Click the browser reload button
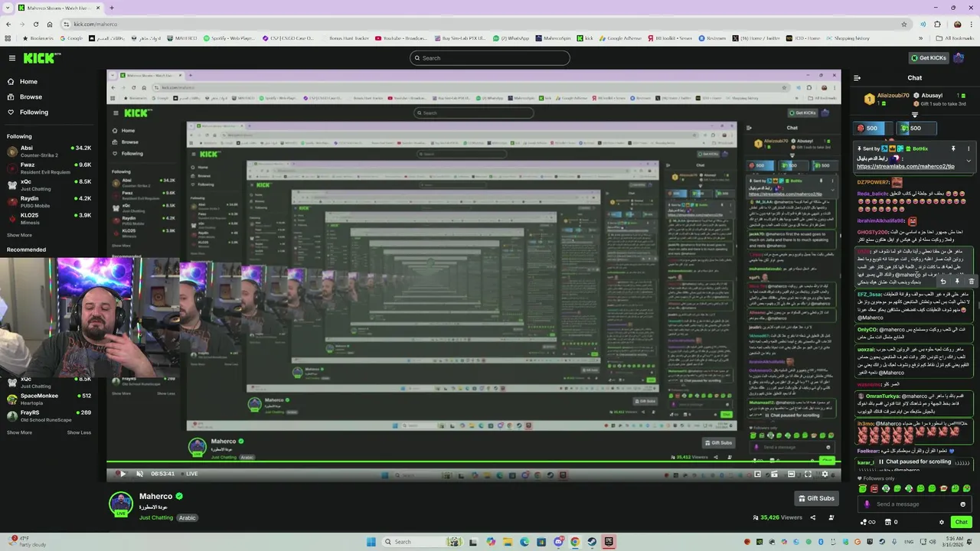Image resolution: width=980 pixels, height=551 pixels. (x=36, y=24)
